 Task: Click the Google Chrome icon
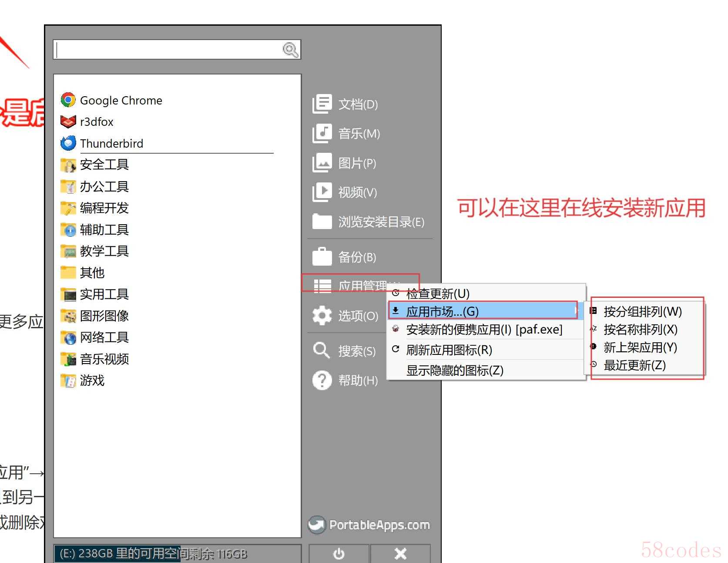(68, 100)
